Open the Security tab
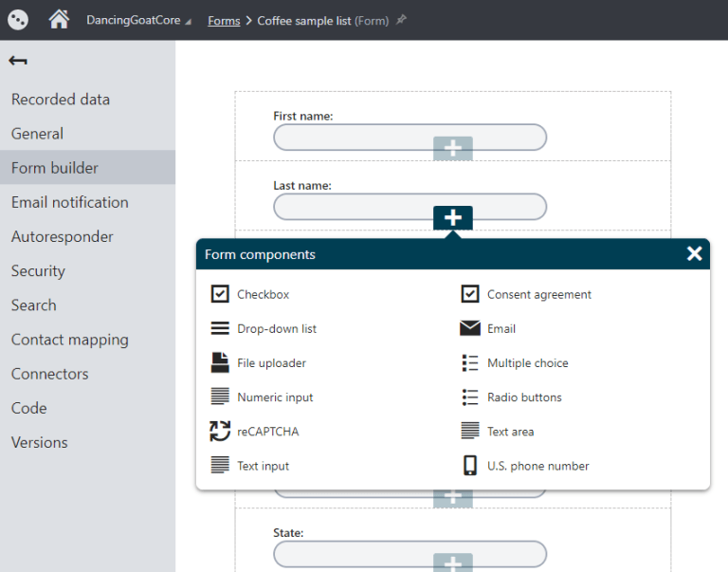 click(x=88, y=271)
